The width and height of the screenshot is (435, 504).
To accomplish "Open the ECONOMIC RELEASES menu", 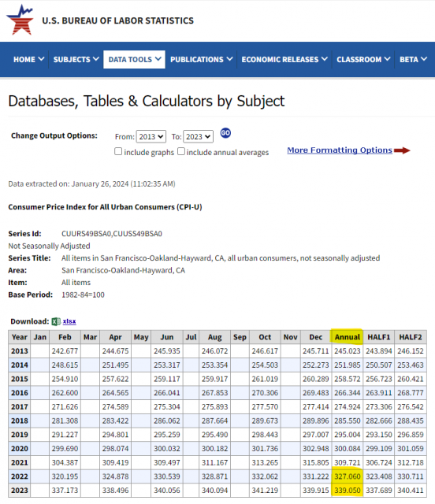I will [284, 60].
